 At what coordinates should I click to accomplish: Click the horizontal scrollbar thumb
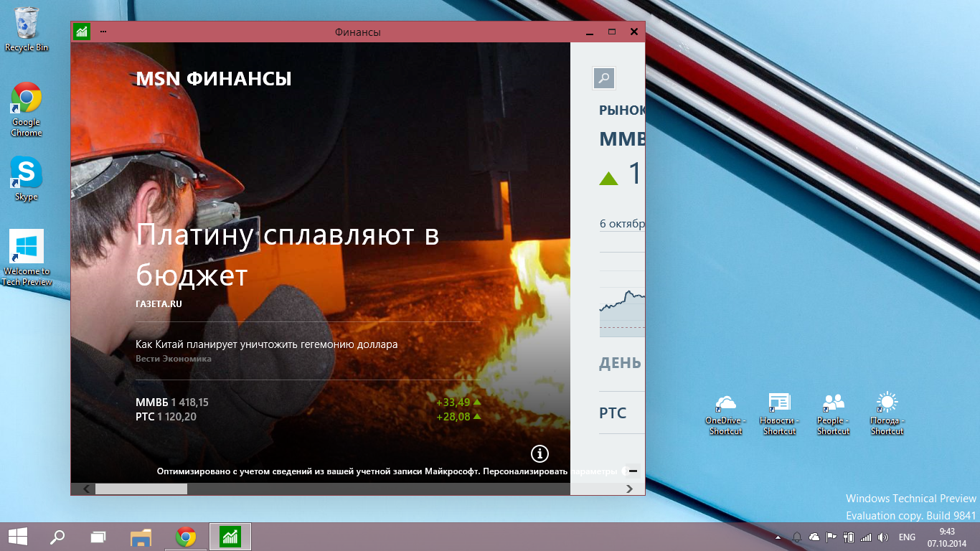(141, 489)
